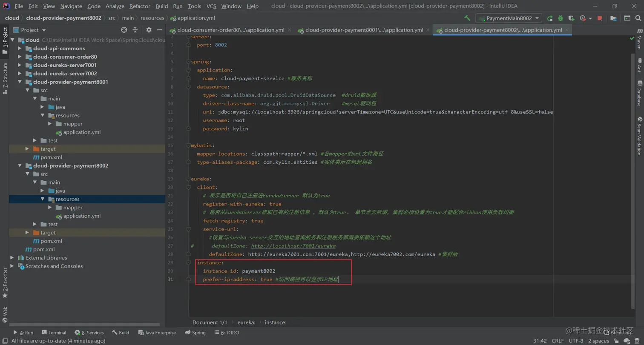
Task: Select application.yml under payment8001 resources
Action: (82, 132)
